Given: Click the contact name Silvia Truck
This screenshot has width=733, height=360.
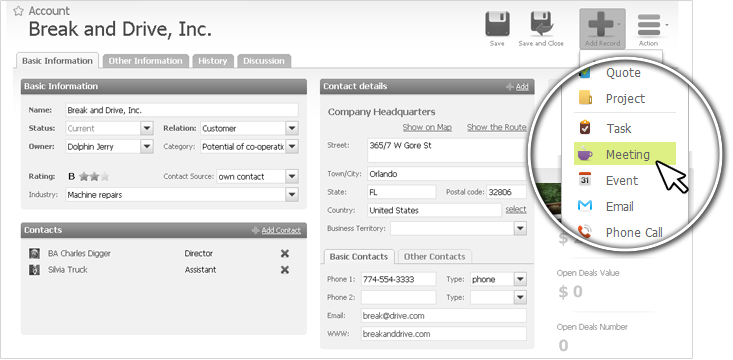Looking at the screenshot, I should click(x=67, y=270).
